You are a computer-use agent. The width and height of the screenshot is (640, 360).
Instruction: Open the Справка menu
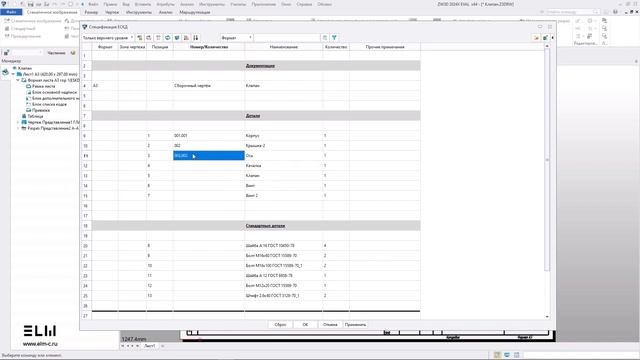(304, 4)
